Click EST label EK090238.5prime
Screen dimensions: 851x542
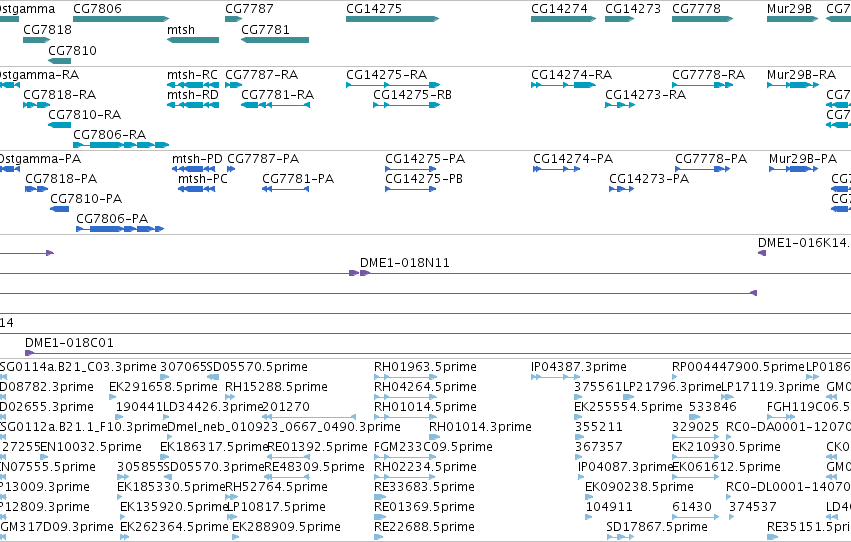[639, 487]
